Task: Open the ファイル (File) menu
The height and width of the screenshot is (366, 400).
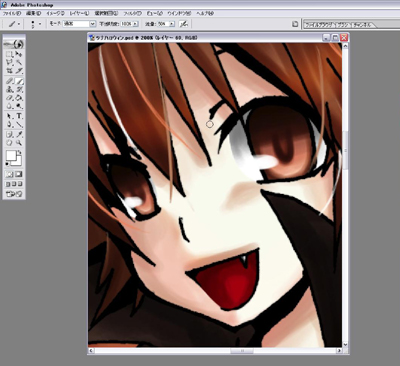Action: (x=12, y=13)
